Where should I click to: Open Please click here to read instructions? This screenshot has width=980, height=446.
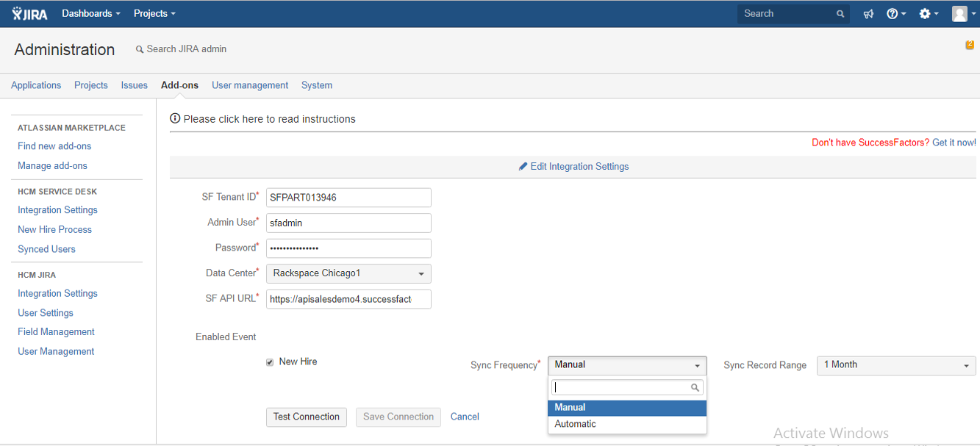269,119
